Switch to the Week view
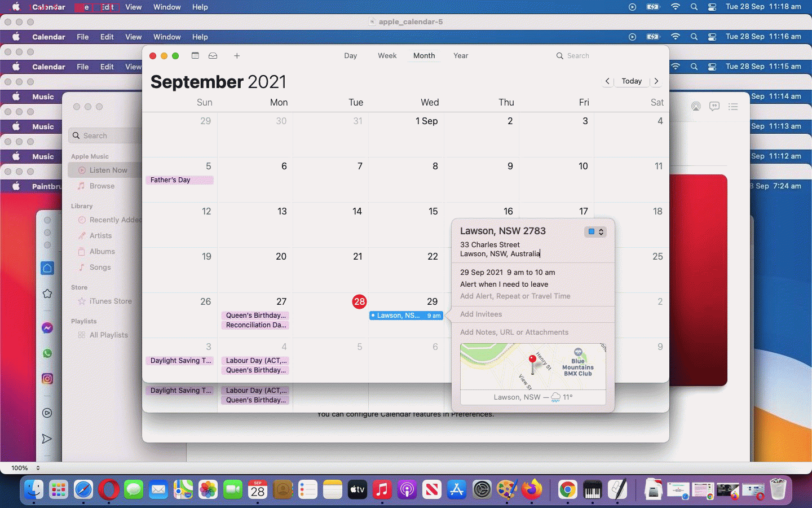Screen dimensions: 812x508 point(387,56)
